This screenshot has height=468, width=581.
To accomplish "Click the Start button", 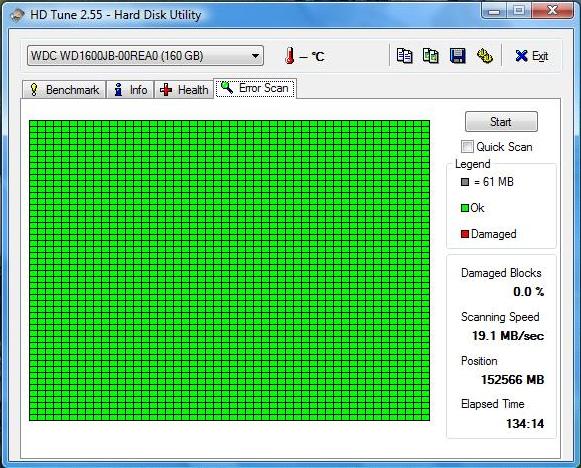I will point(501,122).
